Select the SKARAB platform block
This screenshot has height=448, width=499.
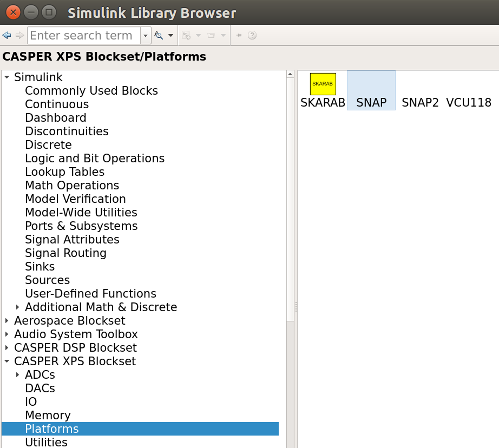click(323, 91)
